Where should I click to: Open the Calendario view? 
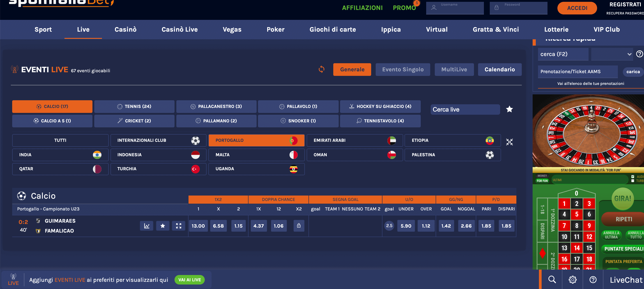pos(499,70)
